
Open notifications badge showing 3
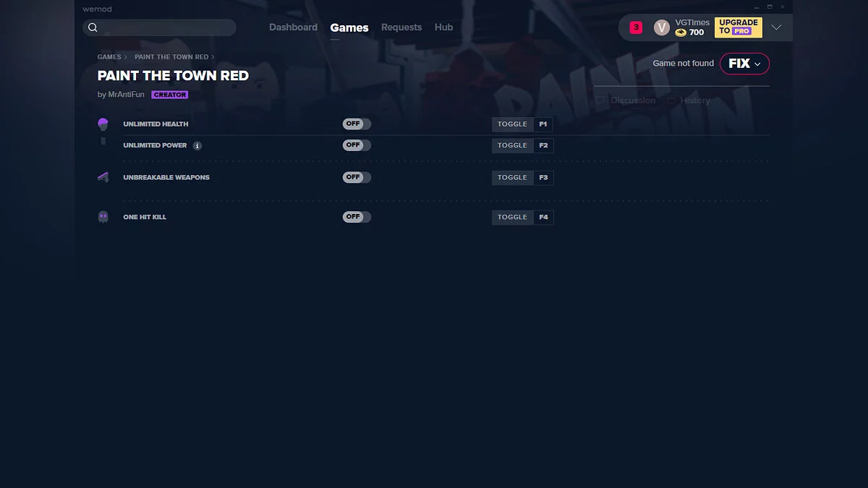point(636,27)
